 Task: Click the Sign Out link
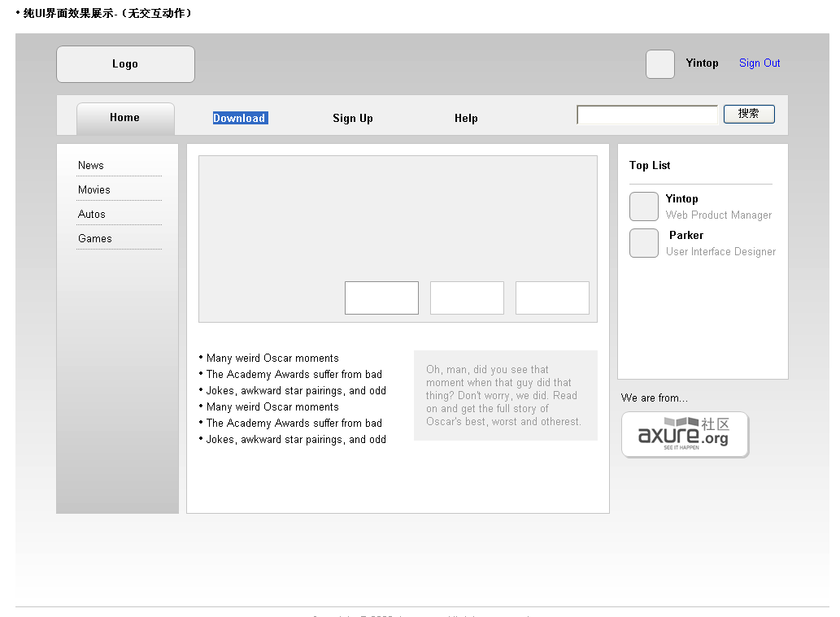(x=759, y=63)
